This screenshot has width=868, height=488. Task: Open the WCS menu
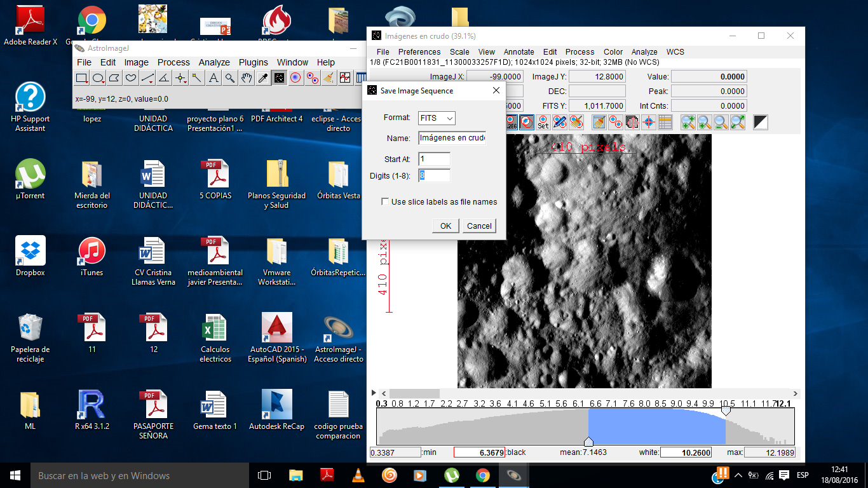675,52
